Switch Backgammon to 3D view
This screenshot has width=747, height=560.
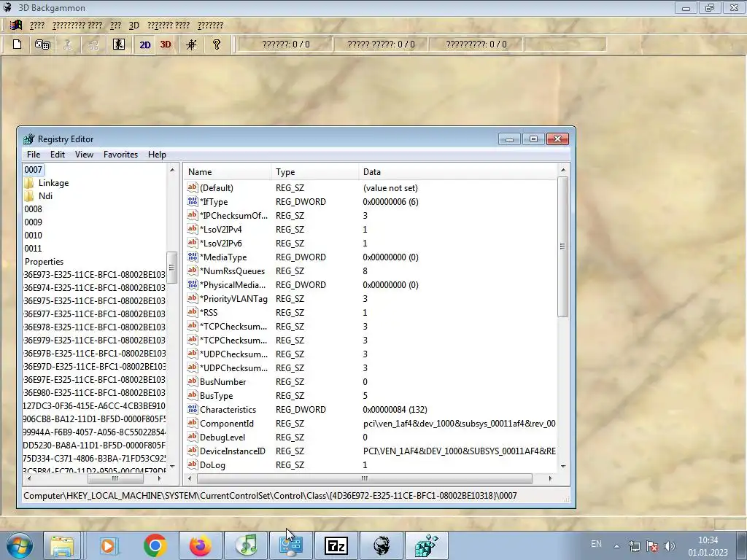click(x=166, y=44)
